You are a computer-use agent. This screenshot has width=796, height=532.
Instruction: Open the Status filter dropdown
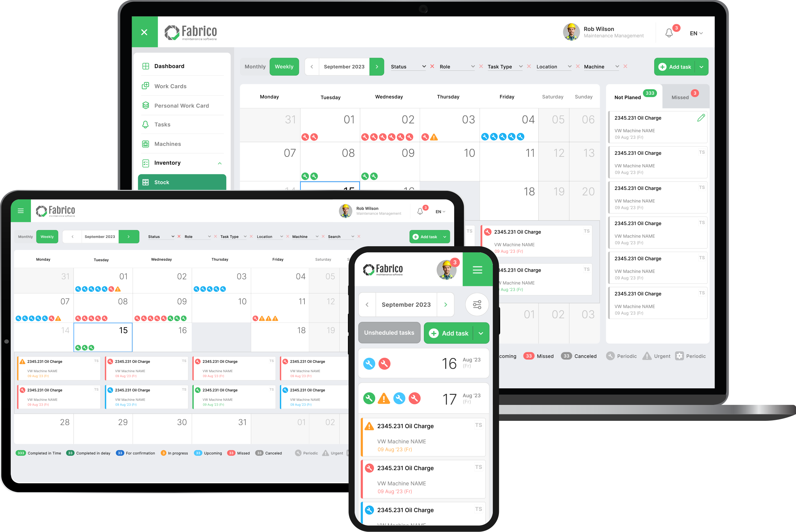tap(406, 66)
